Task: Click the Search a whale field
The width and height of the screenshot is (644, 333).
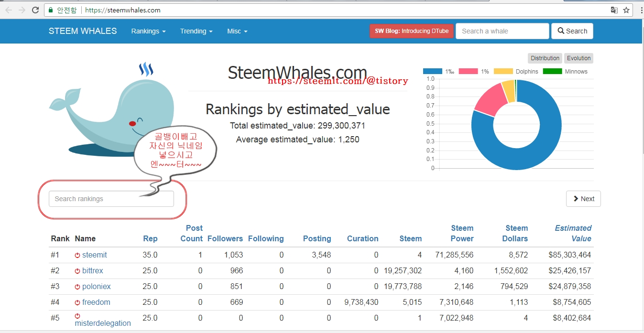Action: tap(502, 31)
